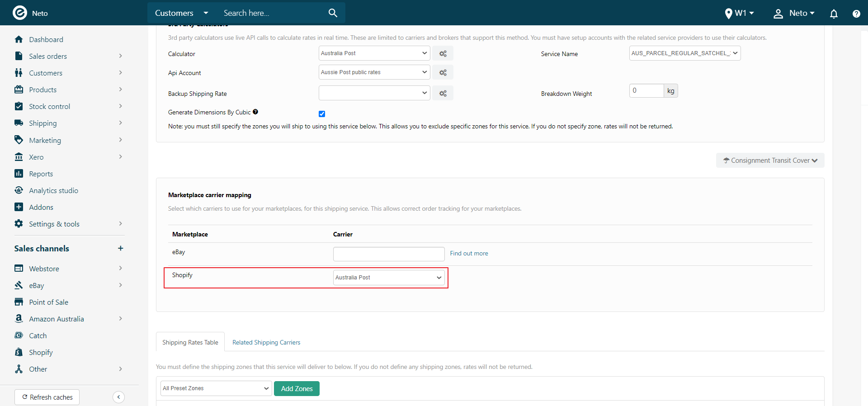Viewport: 868px width, 406px height.
Task: Click the Generate Dimensions By Cubic help icon
Action: (x=255, y=112)
